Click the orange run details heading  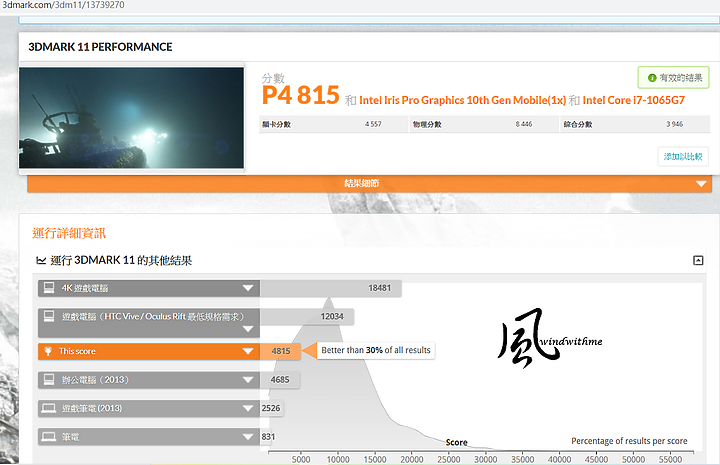[69, 233]
